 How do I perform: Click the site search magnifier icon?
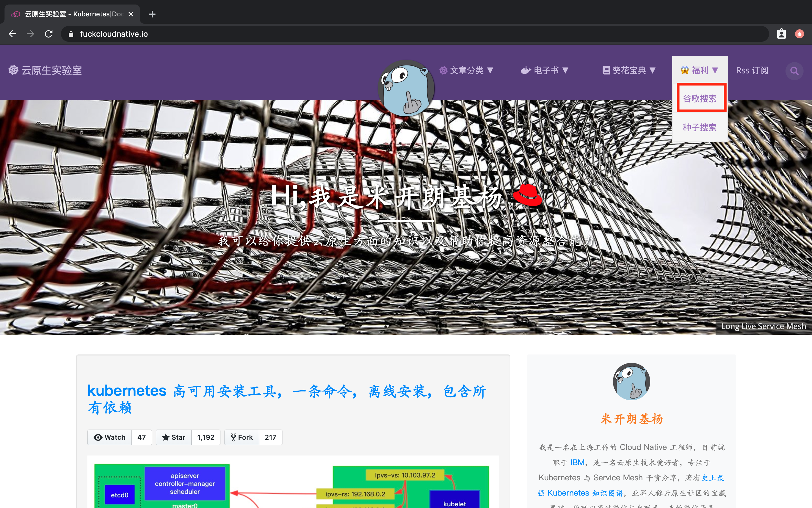tap(794, 71)
